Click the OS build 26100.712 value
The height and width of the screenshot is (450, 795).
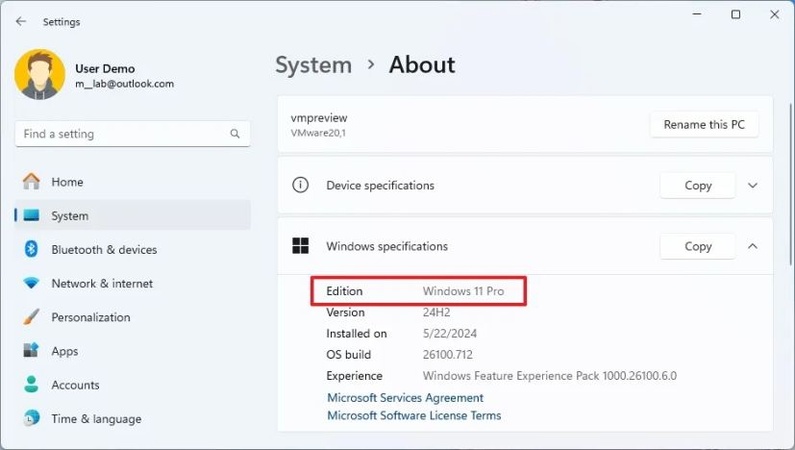coord(448,355)
